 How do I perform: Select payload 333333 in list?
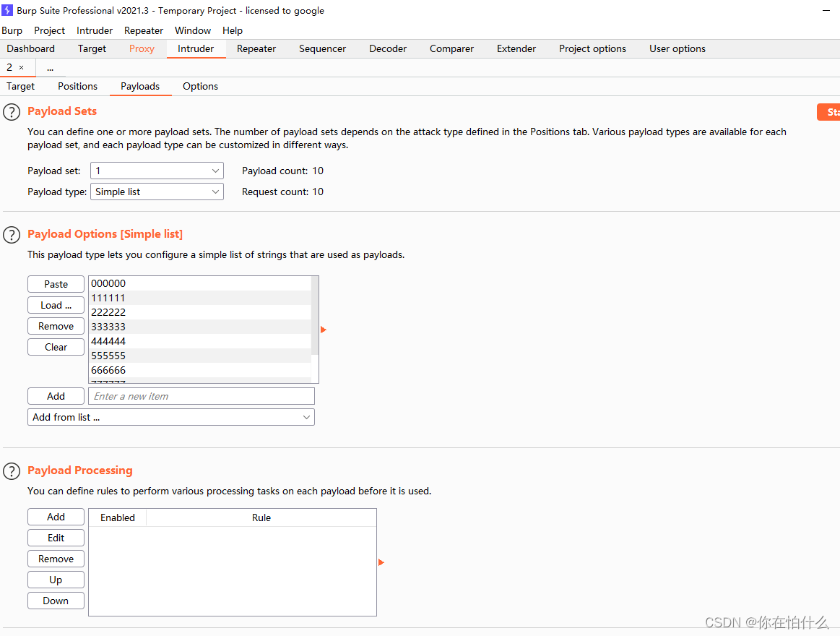[x=200, y=327]
